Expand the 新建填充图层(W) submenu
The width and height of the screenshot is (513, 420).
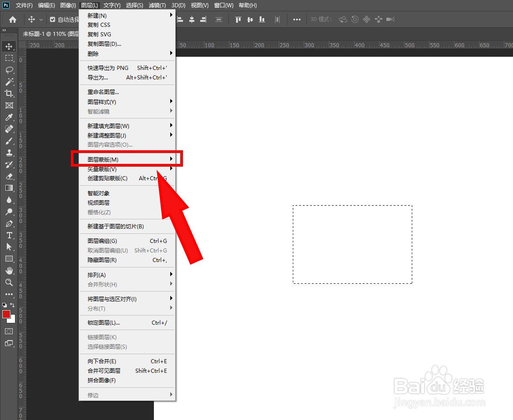(127, 126)
